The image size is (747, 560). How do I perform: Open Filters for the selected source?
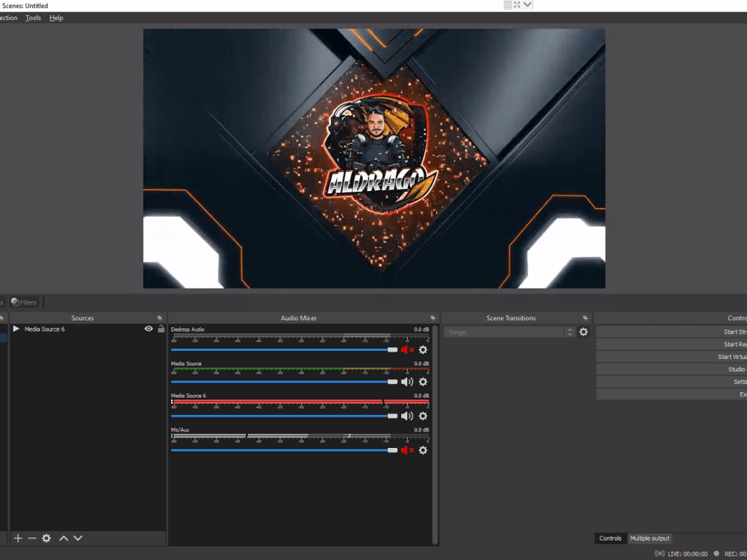coord(25,302)
